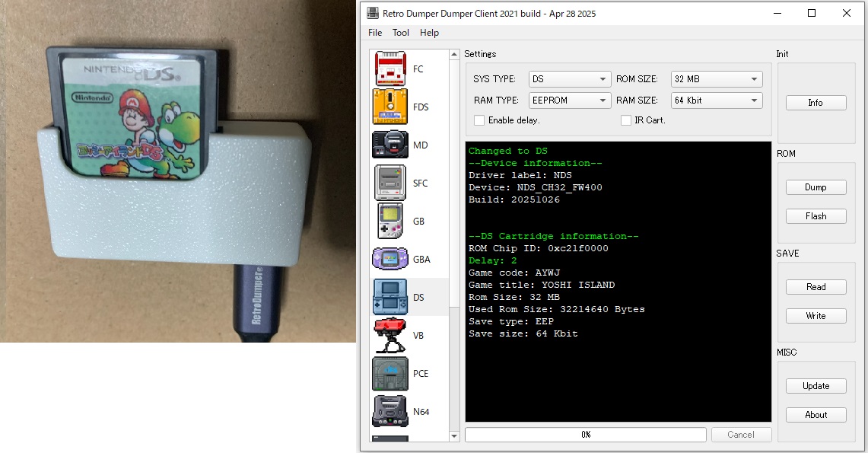Click the Dump ROM button
This screenshot has height=453, width=868.
click(816, 187)
